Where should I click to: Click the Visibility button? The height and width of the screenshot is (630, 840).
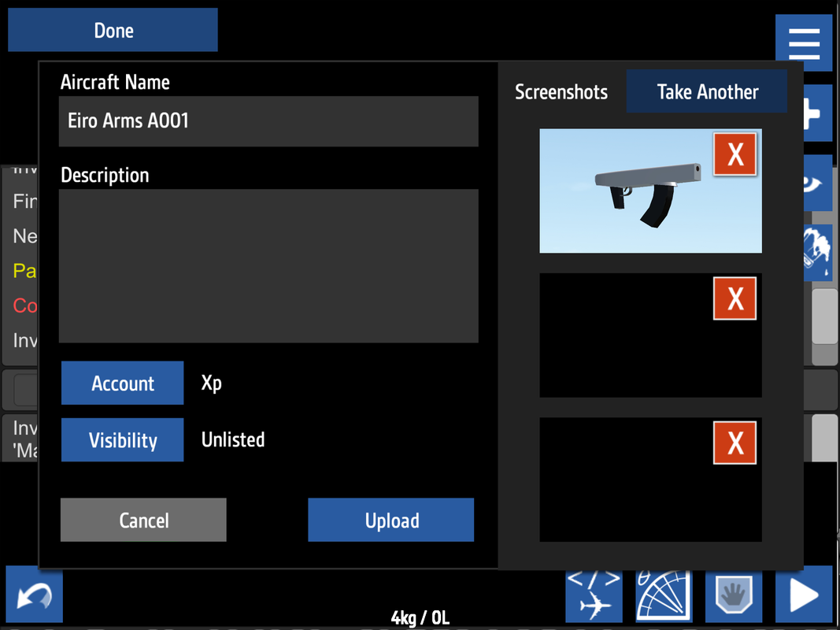tap(122, 440)
